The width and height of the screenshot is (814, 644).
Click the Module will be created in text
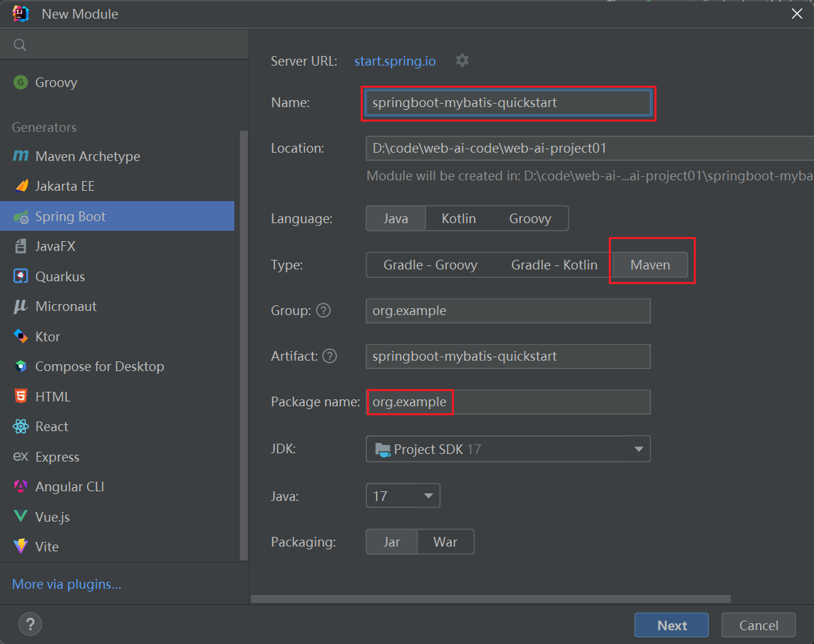589,176
